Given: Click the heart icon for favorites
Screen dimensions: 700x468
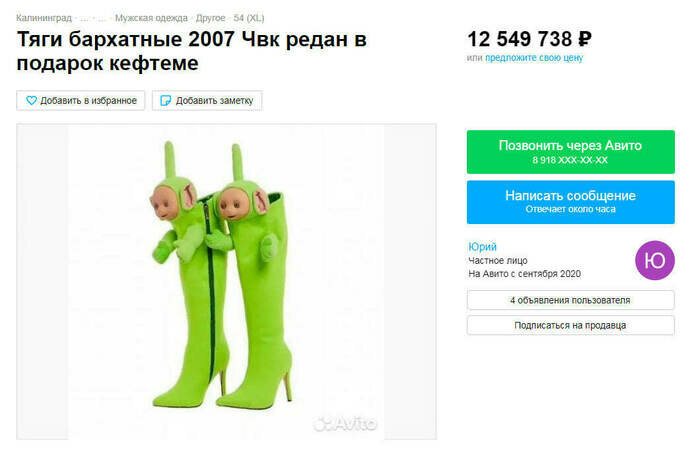Looking at the screenshot, I should [x=31, y=100].
